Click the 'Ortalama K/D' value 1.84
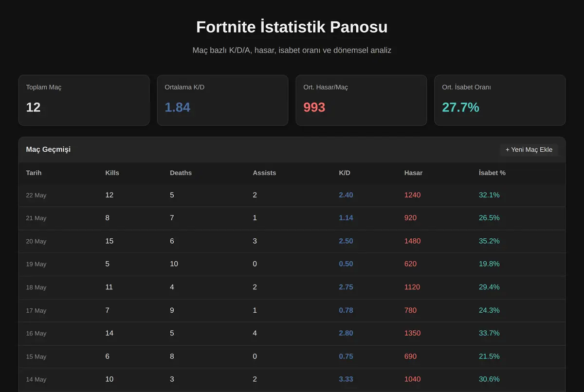This screenshot has width=584, height=392. [178, 107]
